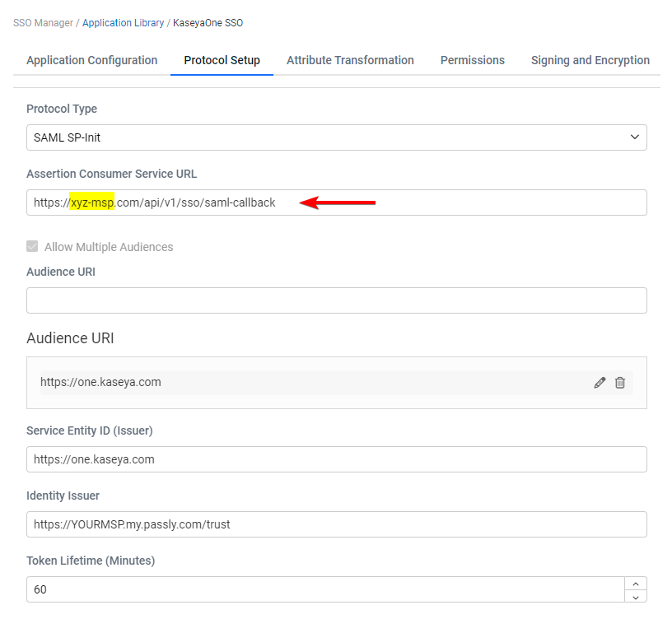Open the Protocol Type dropdown
Image resolution: width=672 pixels, height=619 pixels.
pyautogui.click(x=337, y=137)
